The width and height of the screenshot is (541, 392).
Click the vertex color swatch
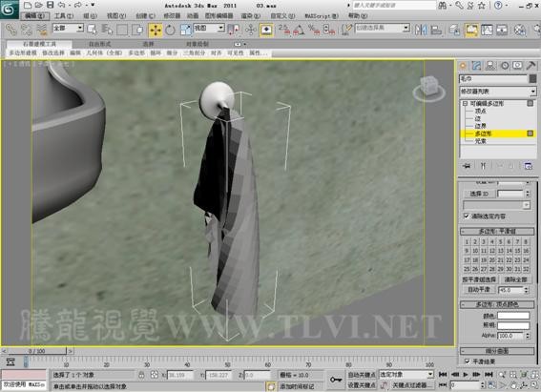point(513,316)
